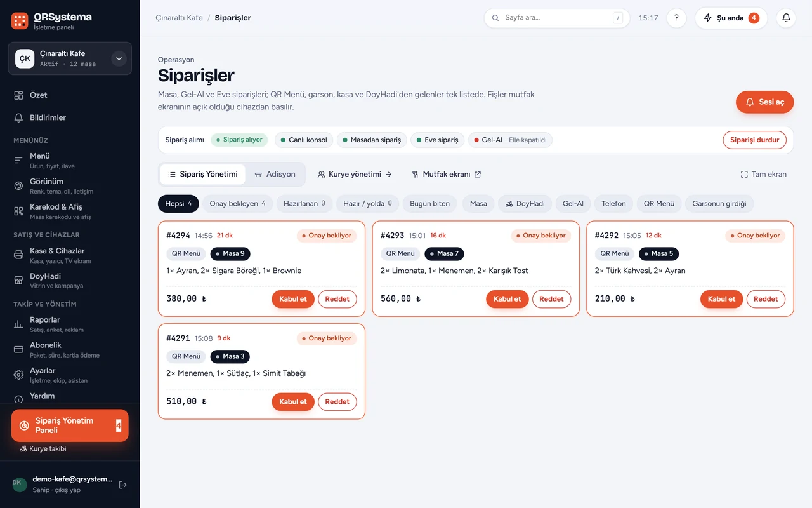Filter orders by DoyHadi source
The width and height of the screenshot is (812, 508).
coord(525,204)
